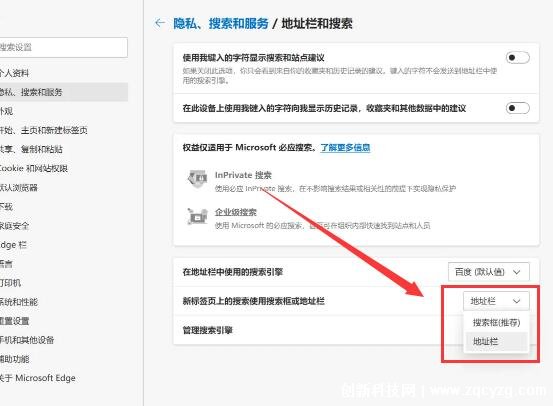Screen dimensions: 553x406
Task: Select 下载 in the settings sidebar
Action: [63, 206]
